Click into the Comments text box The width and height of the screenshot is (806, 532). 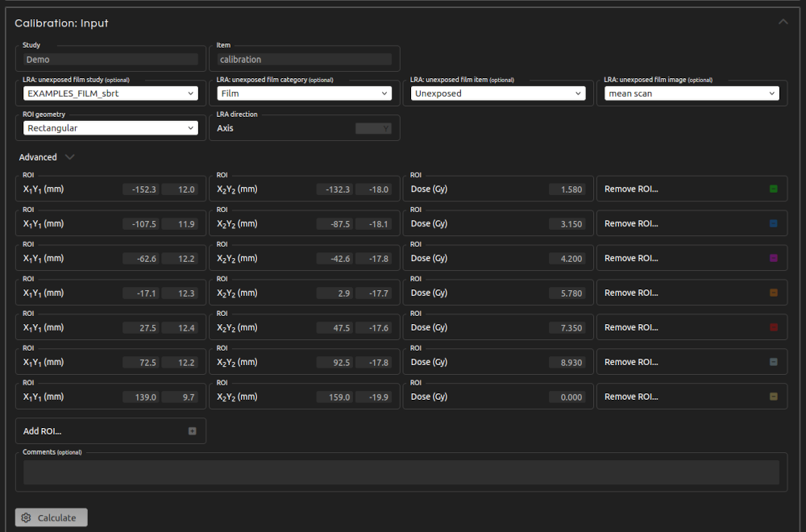(x=401, y=472)
